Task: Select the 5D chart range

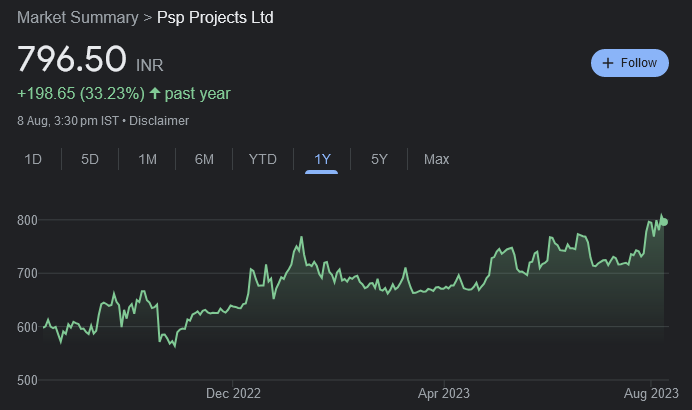Action: [90, 159]
